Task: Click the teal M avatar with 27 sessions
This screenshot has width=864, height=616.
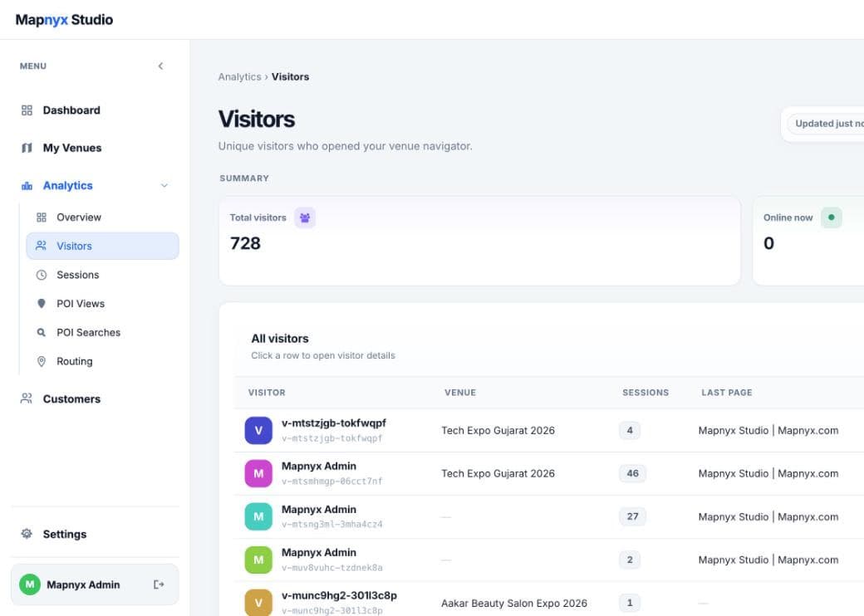Action: click(258, 516)
